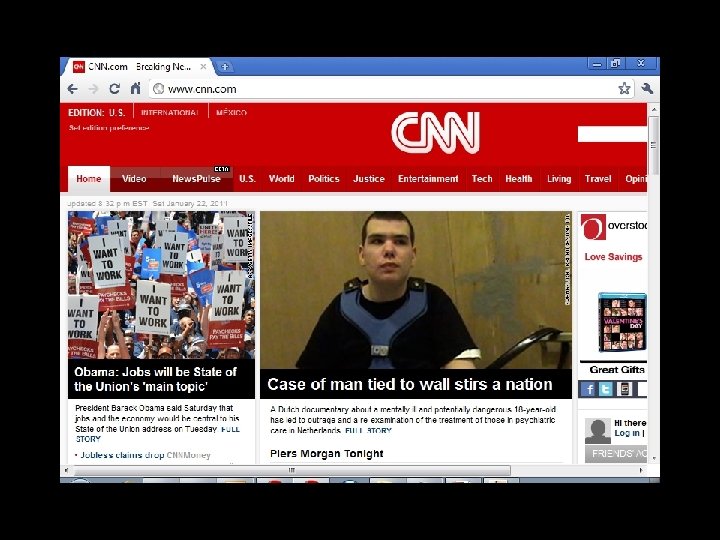The width and height of the screenshot is (720, 540).
Task: Close the CNN.com tab
Action: (x=203, y=67)
